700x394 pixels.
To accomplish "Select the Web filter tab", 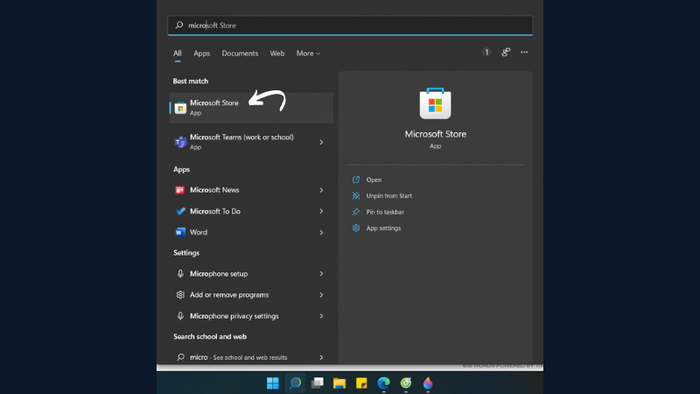I will click(x=277, y=54).
